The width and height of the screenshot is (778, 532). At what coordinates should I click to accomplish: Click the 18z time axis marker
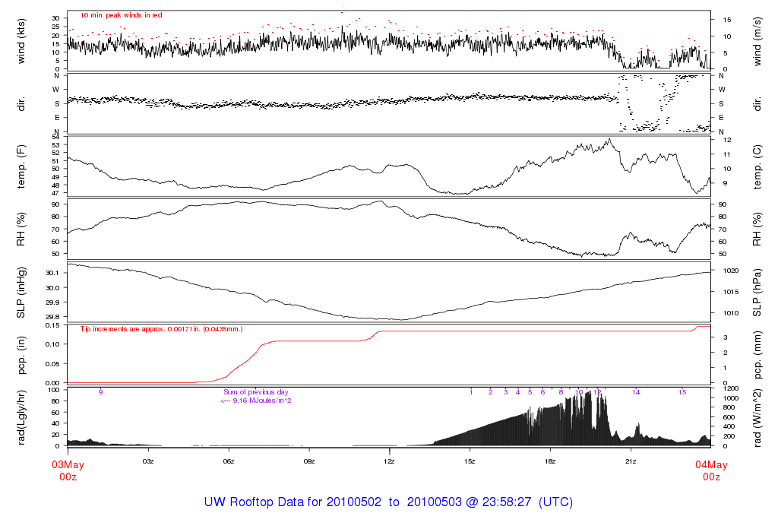click(x=550, y=461)
